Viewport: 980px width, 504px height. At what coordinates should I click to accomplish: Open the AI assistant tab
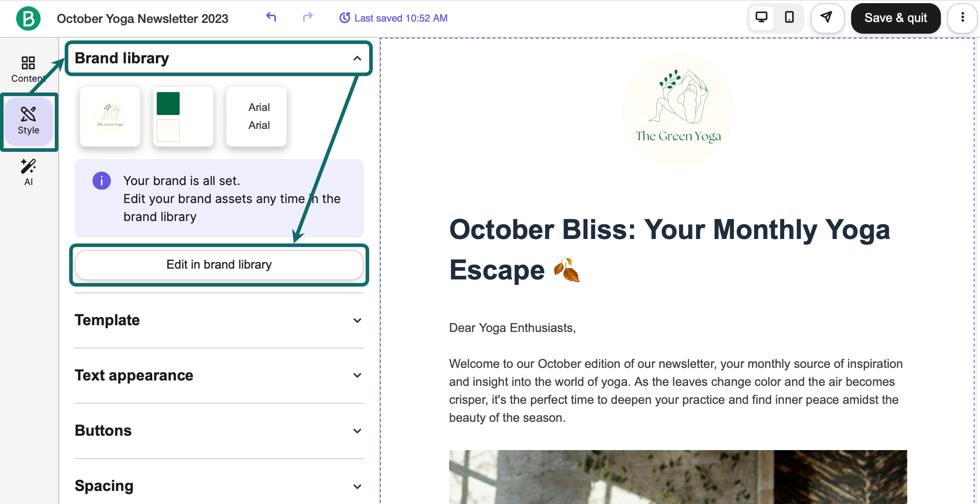[x=28, y=172]
